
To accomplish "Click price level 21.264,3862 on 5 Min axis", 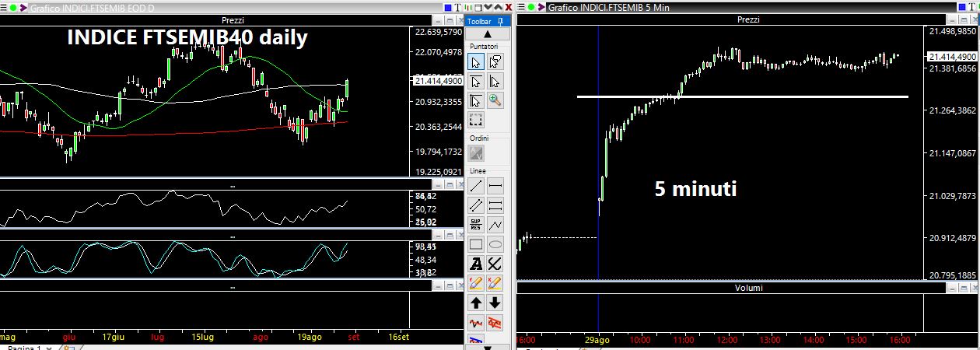I will (x=953, y=111).
